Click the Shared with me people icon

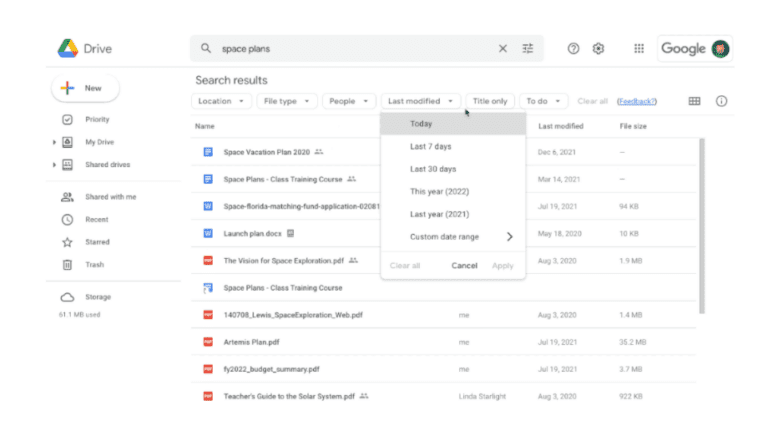67,197
